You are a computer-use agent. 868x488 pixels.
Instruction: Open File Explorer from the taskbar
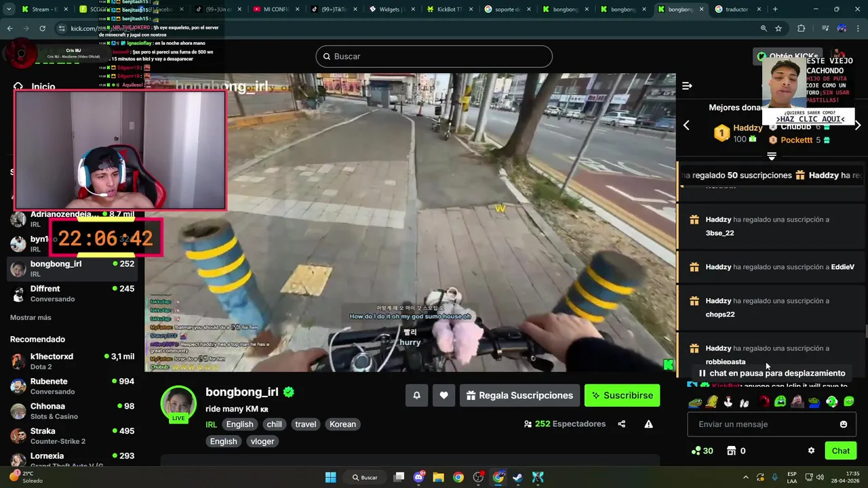coord(438,477)
